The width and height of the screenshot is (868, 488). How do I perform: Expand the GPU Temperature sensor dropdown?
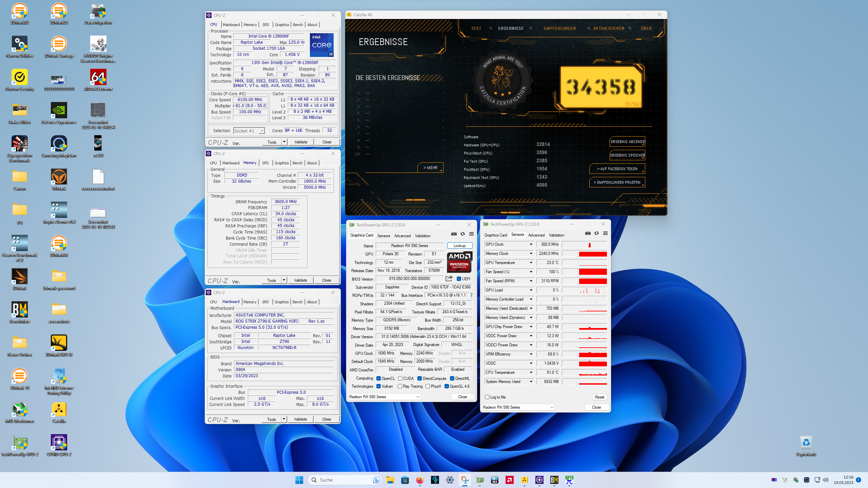point(531,263)
